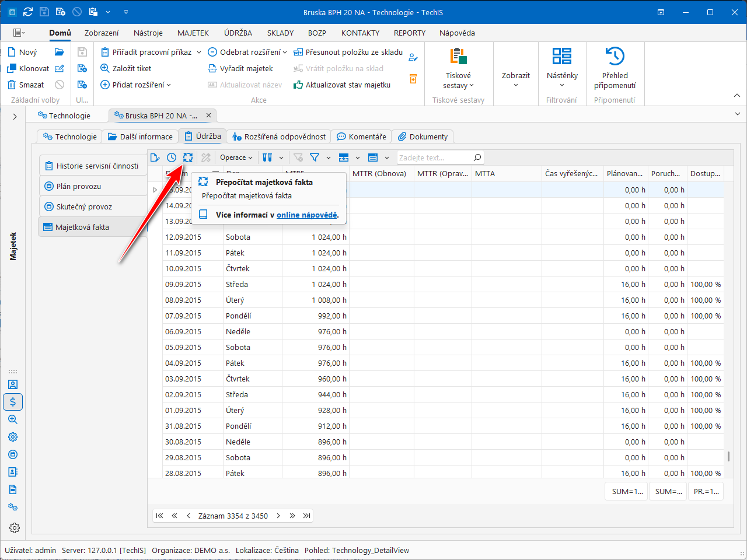Open Historie servisní činnosti section

pos(93,166)
